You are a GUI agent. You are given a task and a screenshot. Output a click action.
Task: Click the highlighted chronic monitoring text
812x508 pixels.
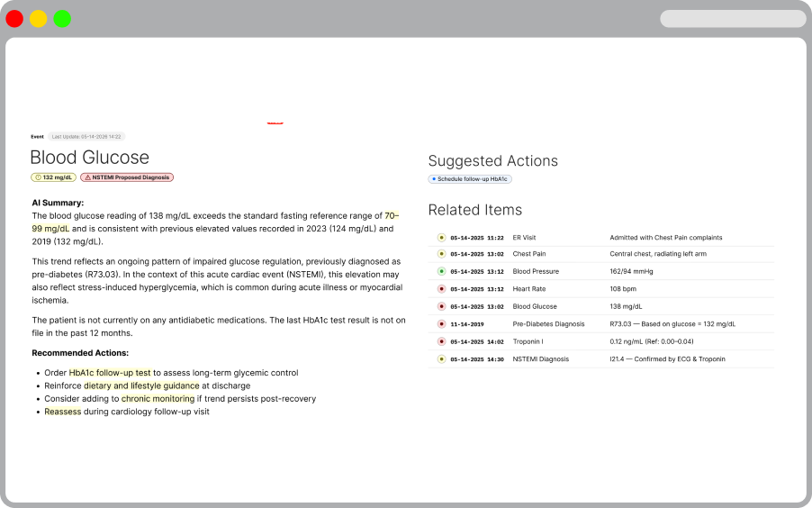coord(158,398)
